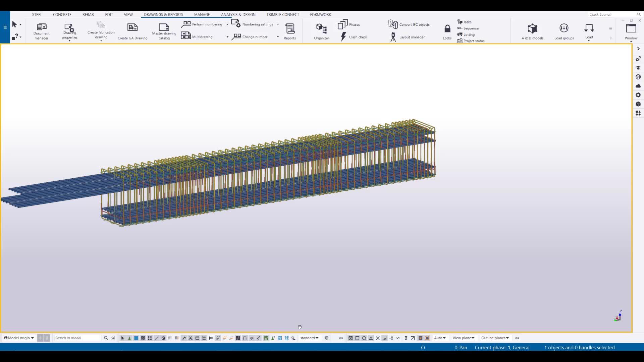Open the View plane dropdown
The image size is (644, 362).
pyautogui.click(x=463, y=338)
